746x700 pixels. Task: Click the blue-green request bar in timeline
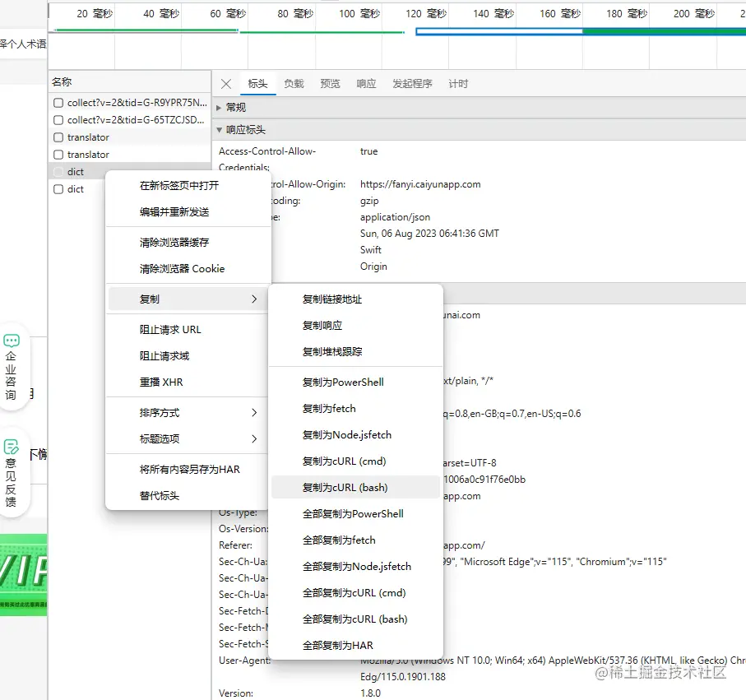point(581,31)
